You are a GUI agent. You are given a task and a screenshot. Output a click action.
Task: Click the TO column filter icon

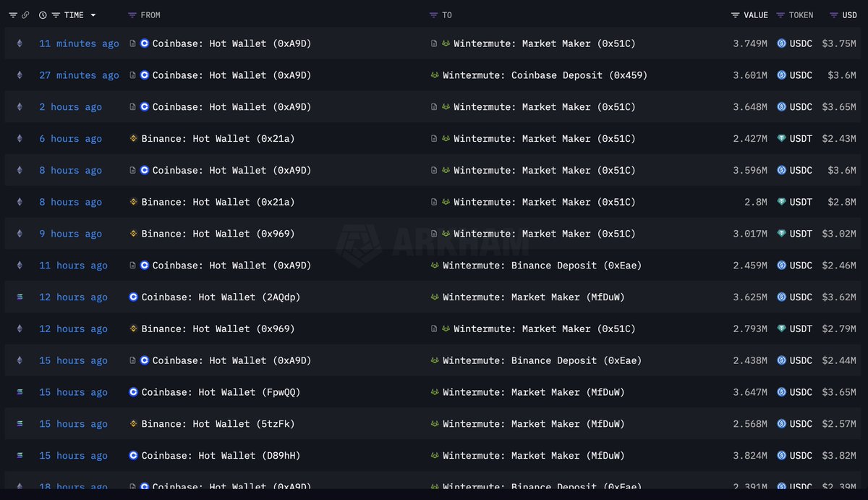[x=433, y=15]
